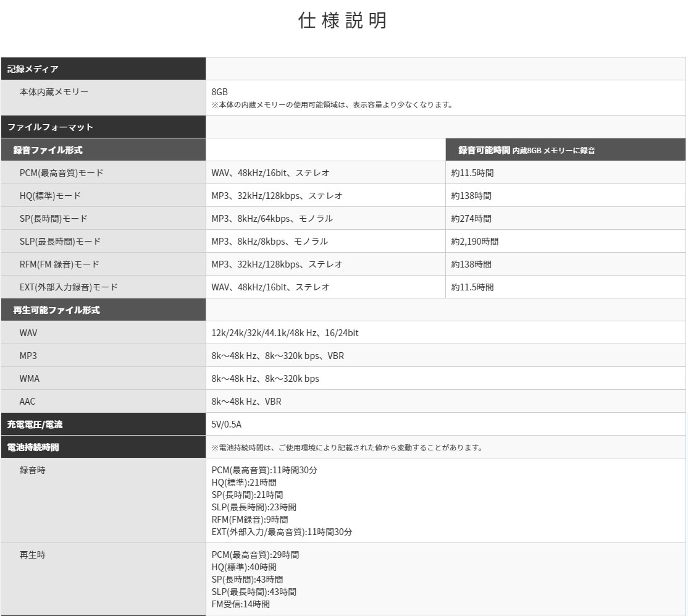Click 約11.5時間 in the PCM row
688x616 pixels.
(472, 173)
